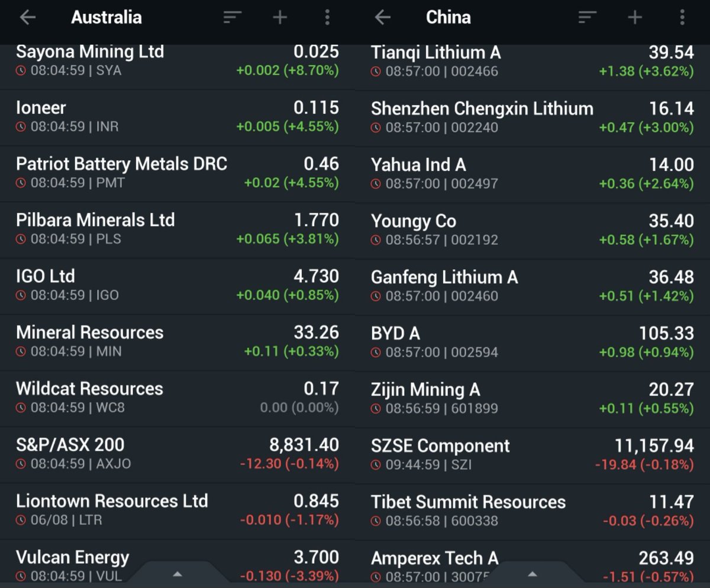Tap the clock icon beside 600338
The width and height of the screenshot is (710, 588).
(376, 521)
